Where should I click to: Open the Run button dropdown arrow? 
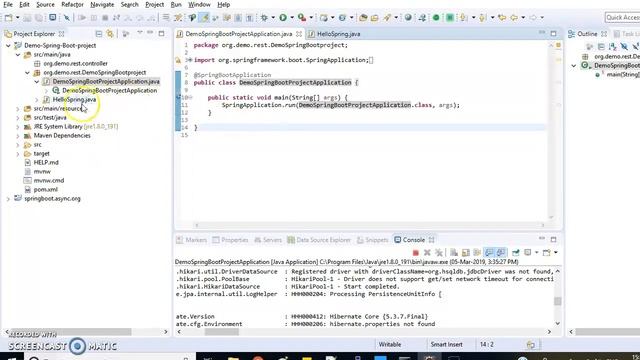coord(291,18)
